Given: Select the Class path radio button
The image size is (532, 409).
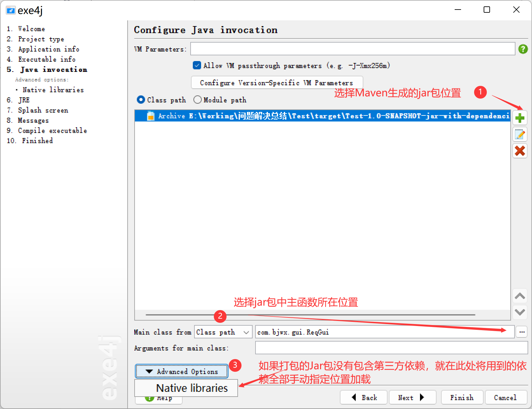Looking at the screenshot, I should [x=141, y=100].
